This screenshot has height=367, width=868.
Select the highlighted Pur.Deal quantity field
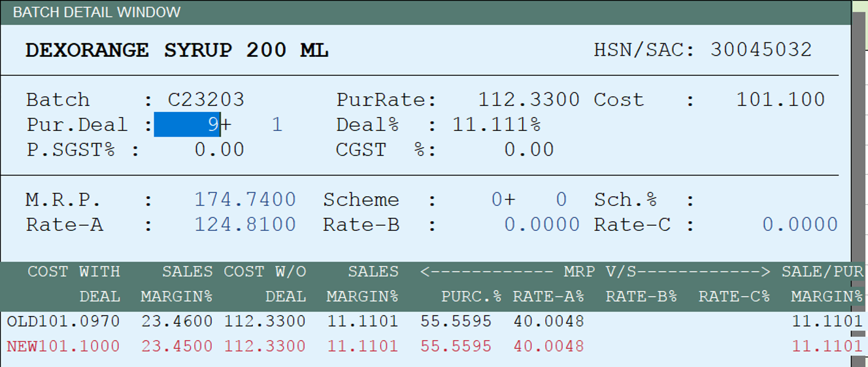[x=187, y=124]
